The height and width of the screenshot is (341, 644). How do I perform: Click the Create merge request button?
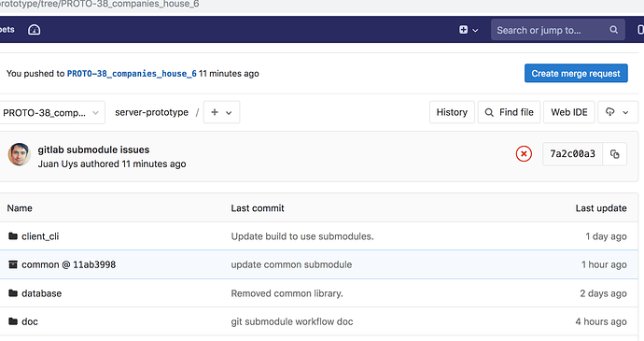tap(576, 73)
